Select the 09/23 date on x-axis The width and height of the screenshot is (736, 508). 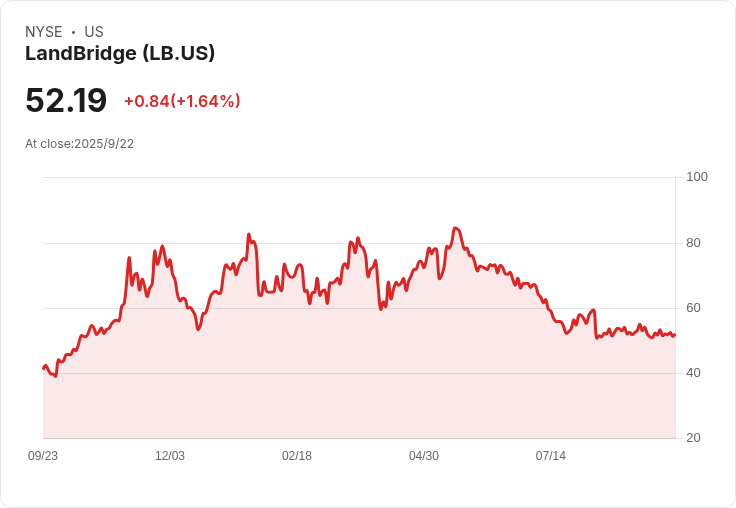click(x=43, y=456)
